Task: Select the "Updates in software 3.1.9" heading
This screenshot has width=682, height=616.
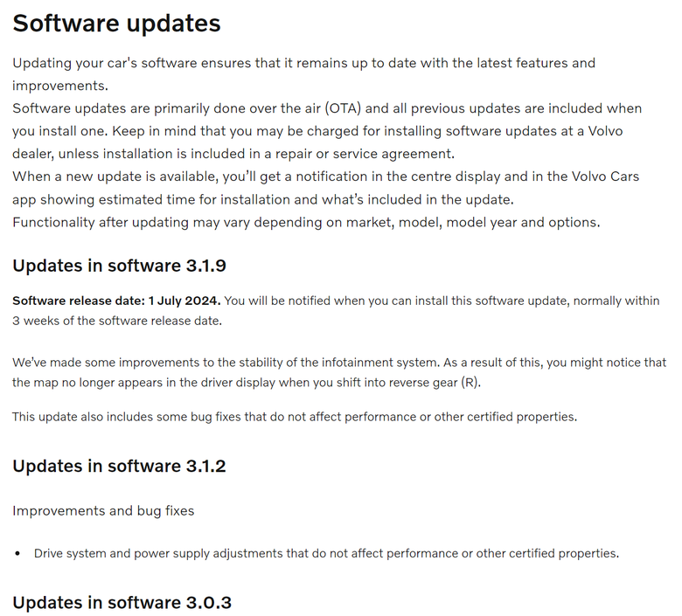Action: [119, 266]
